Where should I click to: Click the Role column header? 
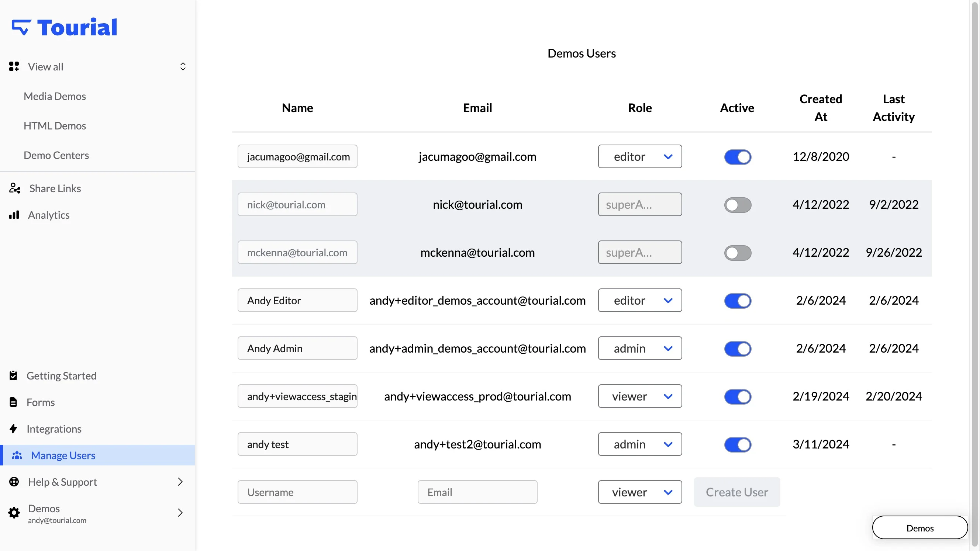click(x=640, y=108)
